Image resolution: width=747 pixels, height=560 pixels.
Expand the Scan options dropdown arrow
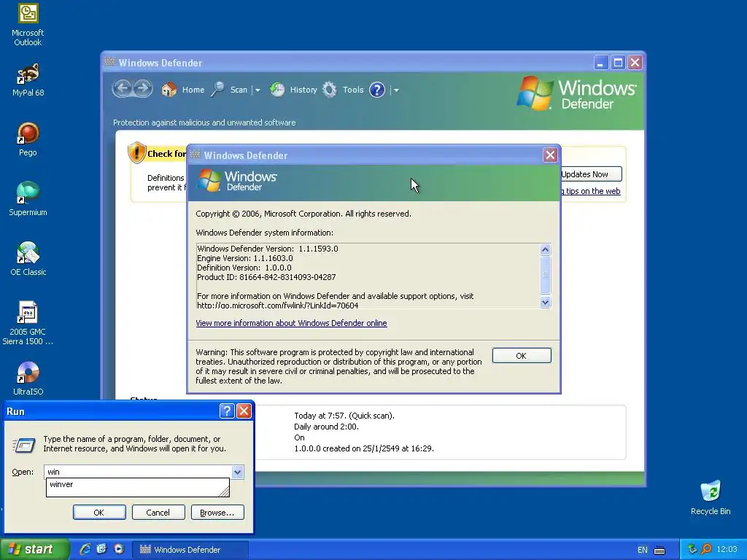(x=258, y=90)
